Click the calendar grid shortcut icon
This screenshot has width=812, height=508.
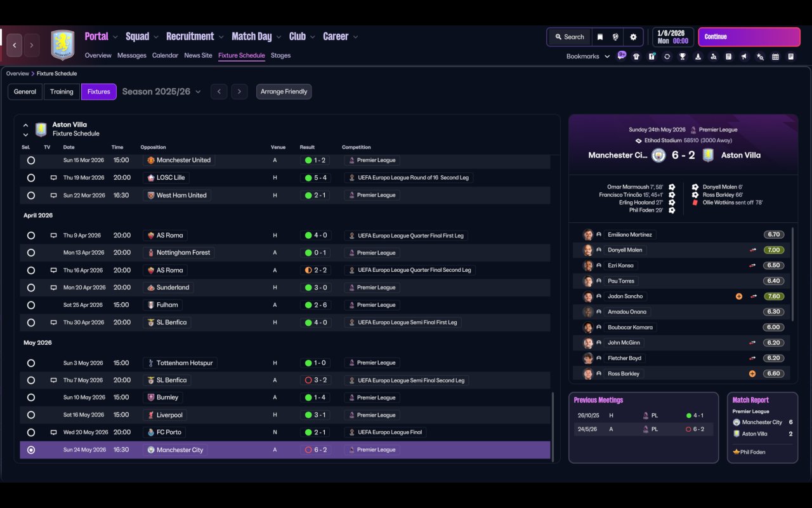[775, 57]
